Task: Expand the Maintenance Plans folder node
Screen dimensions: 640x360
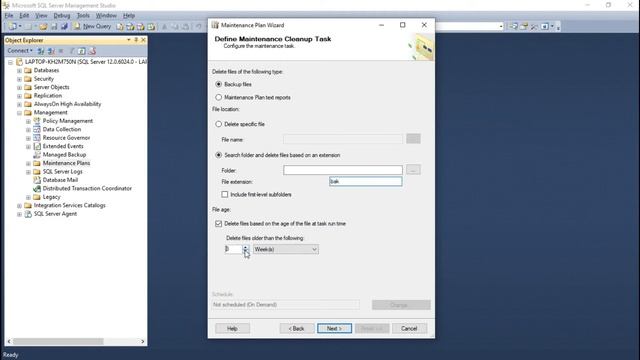Action: tap(28, 163)
